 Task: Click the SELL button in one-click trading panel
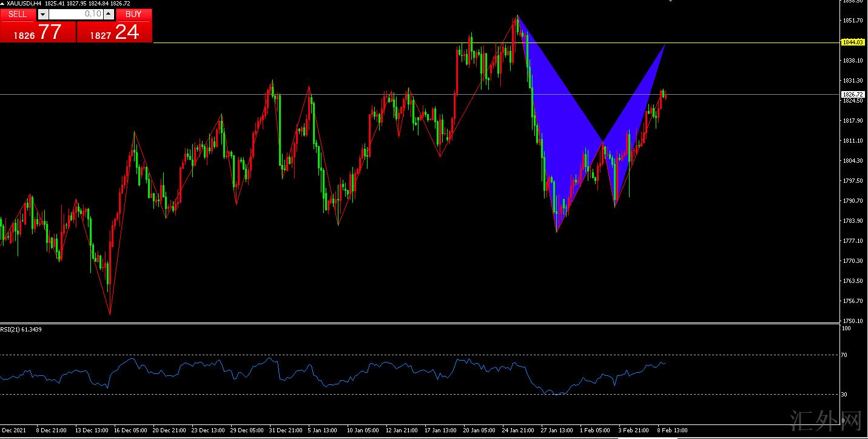[x=18, y=14]
